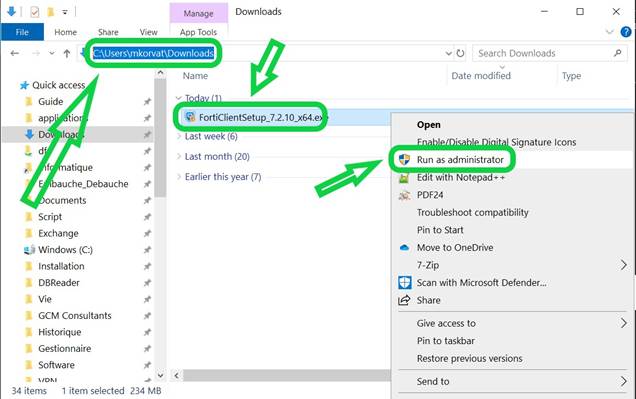
Task: Click the quick access Properties checkmark icon
Action: click(35, 12)
